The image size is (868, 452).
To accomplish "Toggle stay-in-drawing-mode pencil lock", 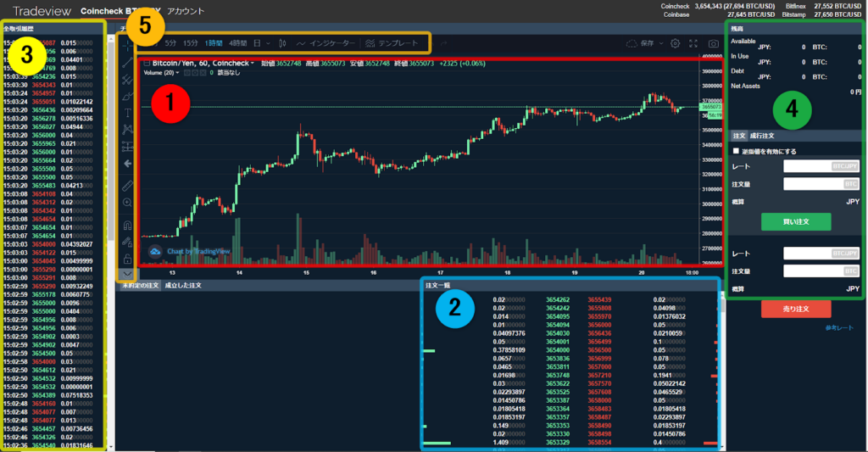I will (x=127, y=242).
